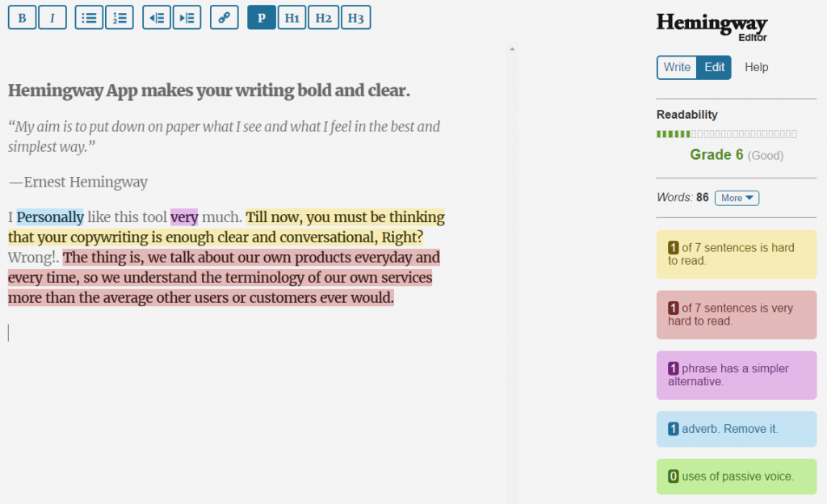
Task: Insert a numbered list
Action: (120, 18)
